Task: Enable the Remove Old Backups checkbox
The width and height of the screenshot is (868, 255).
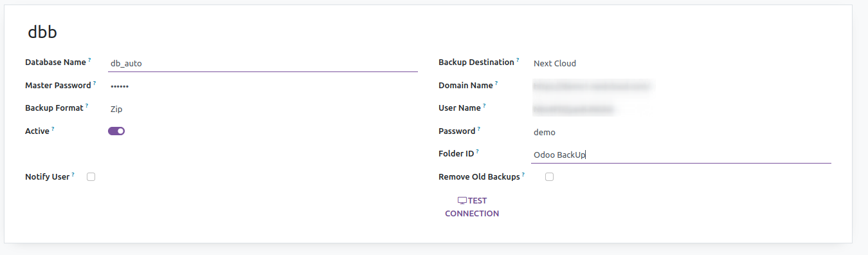Action: tap(549, 177)
